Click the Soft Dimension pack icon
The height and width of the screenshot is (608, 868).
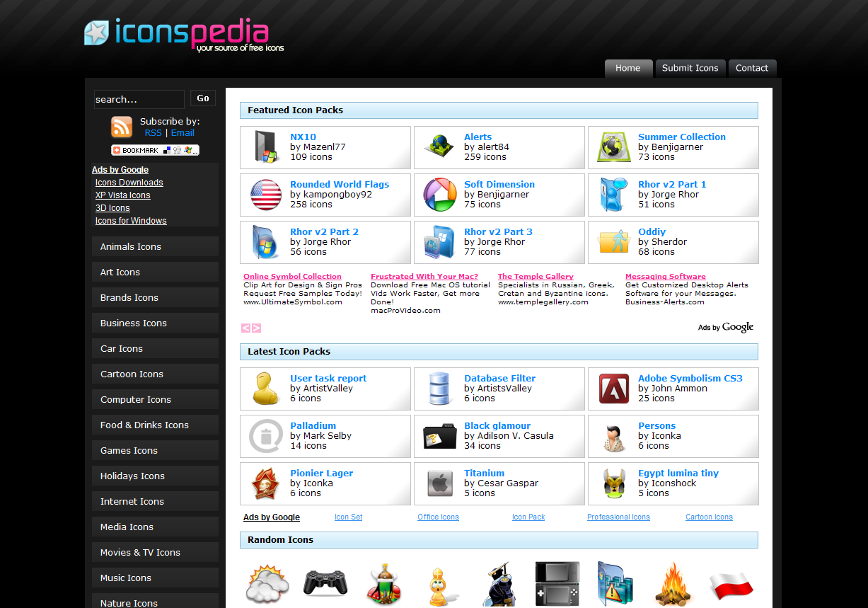[x=440, y=195]
